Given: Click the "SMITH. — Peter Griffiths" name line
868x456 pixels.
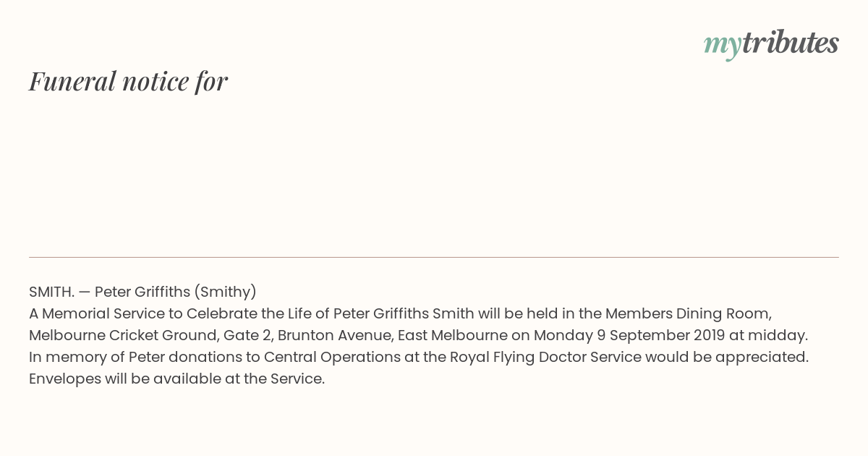Looking at the screenshot, I should click(109, 292).
